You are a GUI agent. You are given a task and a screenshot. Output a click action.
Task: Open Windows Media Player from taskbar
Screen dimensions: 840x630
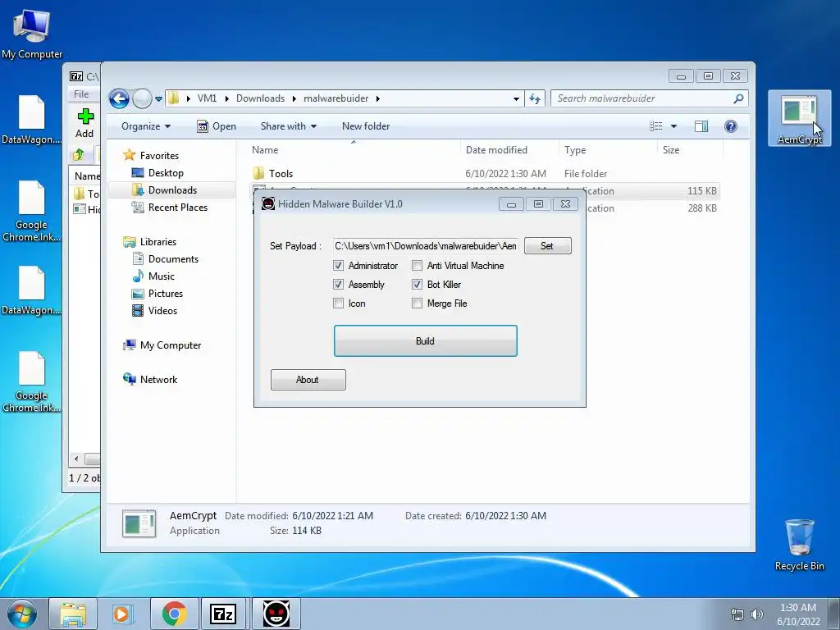point(123,614)
